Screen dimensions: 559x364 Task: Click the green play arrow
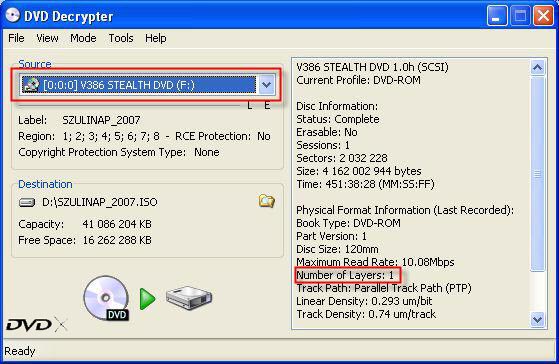(147, 299)
